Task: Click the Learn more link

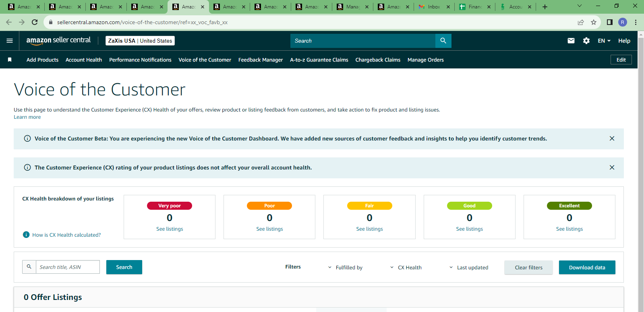Action: pos(27,117)
